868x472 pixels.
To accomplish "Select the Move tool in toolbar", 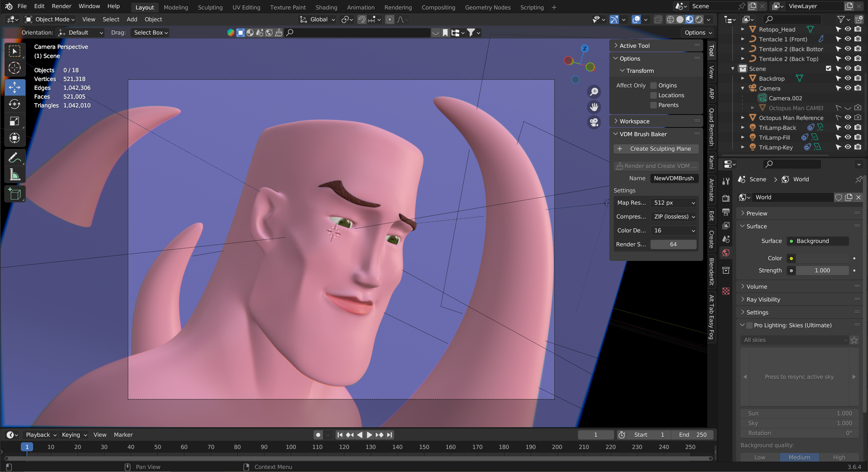I will click(x=15, y=87).
